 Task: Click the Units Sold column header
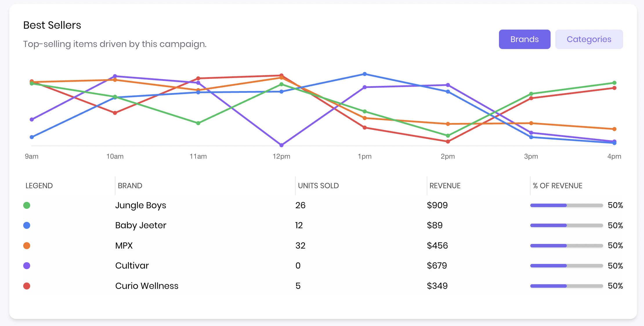pos(318,186)
